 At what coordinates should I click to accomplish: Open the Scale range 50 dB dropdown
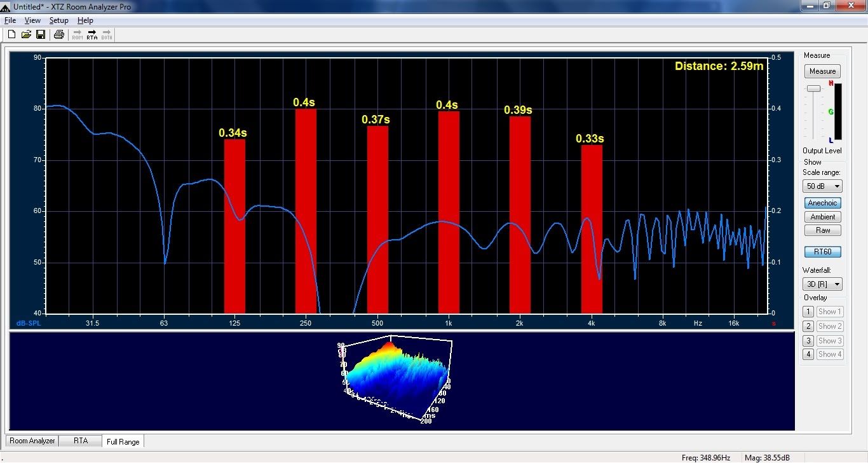[822, 186]
